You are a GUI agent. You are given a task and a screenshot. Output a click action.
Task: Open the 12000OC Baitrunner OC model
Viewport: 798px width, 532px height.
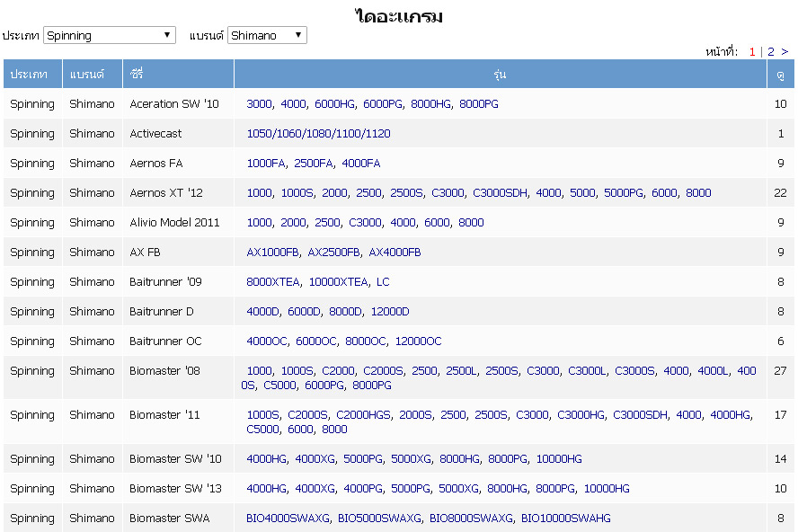419,341
